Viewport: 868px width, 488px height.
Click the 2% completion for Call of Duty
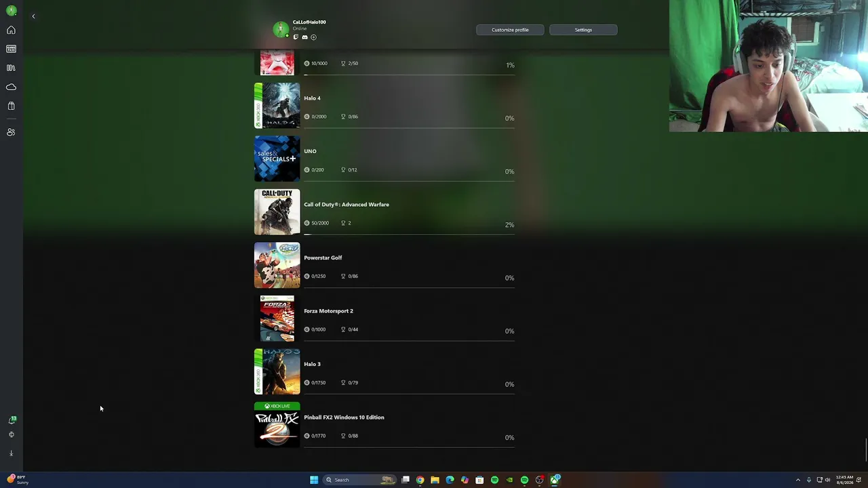point(509,225)
